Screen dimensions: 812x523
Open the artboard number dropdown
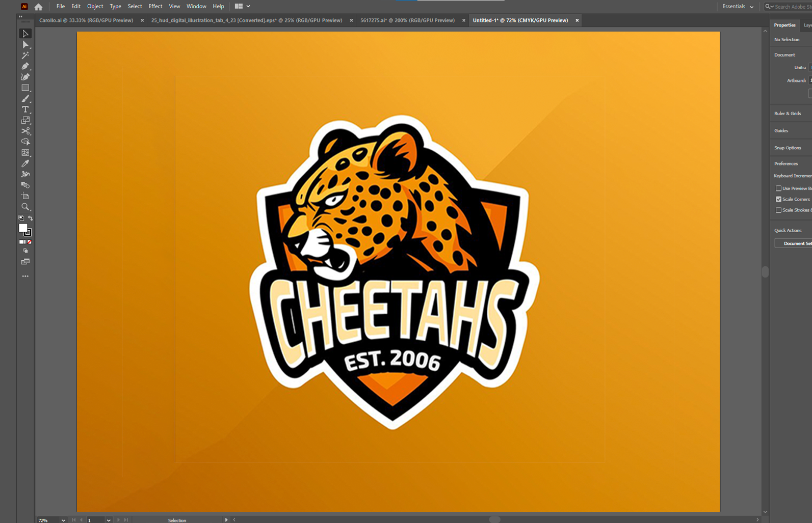pos(109,520)
